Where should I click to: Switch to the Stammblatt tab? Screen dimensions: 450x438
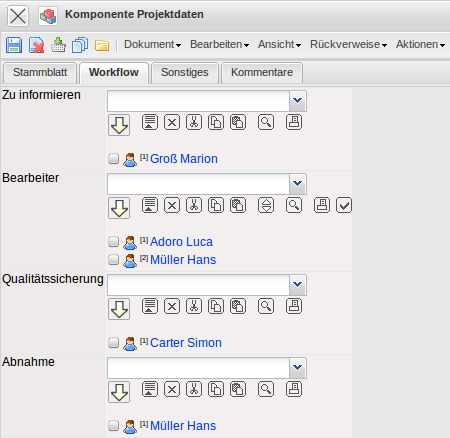tap(40, 72)
